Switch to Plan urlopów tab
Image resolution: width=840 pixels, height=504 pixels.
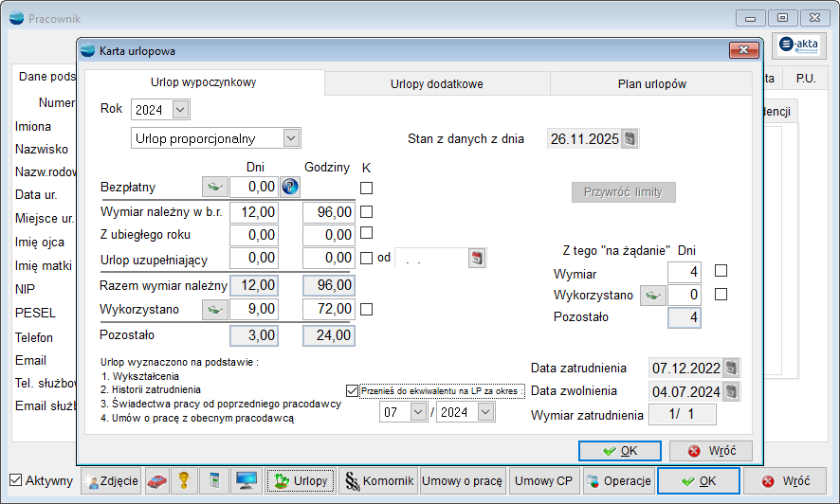(651, 83)
